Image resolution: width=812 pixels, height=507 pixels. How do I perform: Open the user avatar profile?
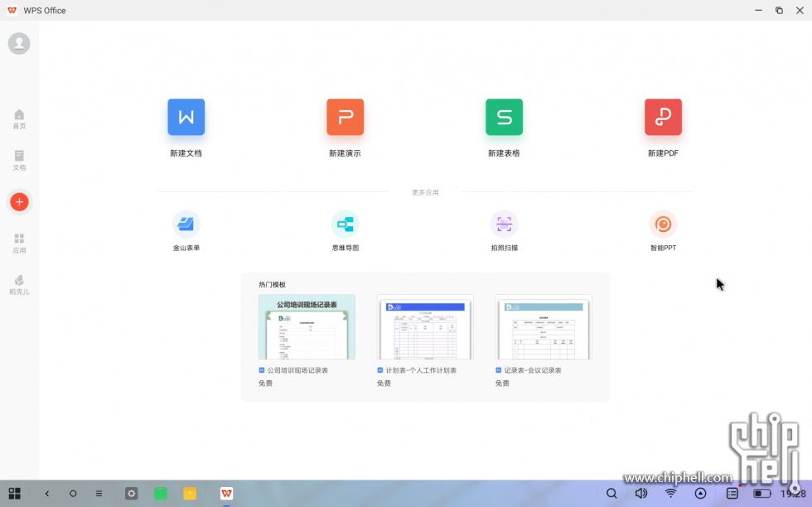pyautogui.click(x=19, y=44)
